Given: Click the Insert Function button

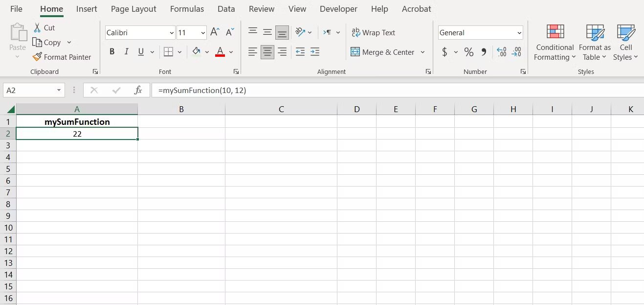Looking at the screenshot, I should (137, 90).
